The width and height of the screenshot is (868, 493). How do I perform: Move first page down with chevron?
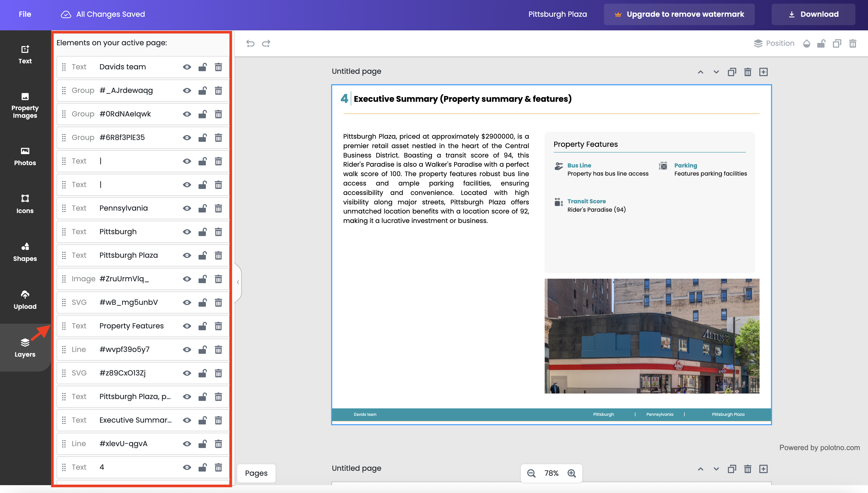coord(716,72)
